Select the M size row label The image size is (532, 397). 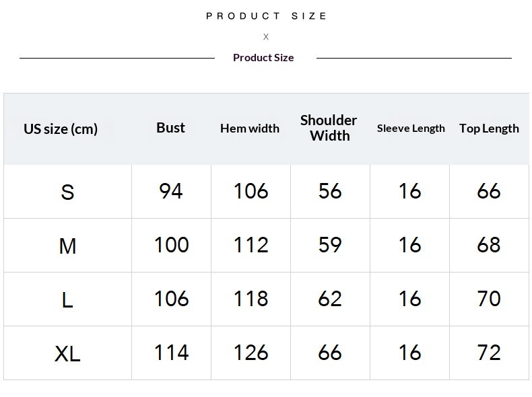pos(67,246)
